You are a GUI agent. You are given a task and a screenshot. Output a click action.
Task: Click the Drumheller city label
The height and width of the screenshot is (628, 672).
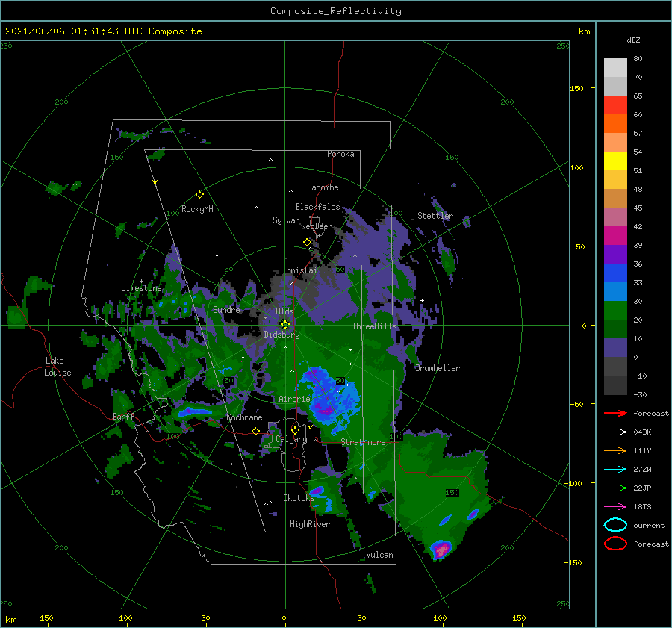(x=438, y=368)
